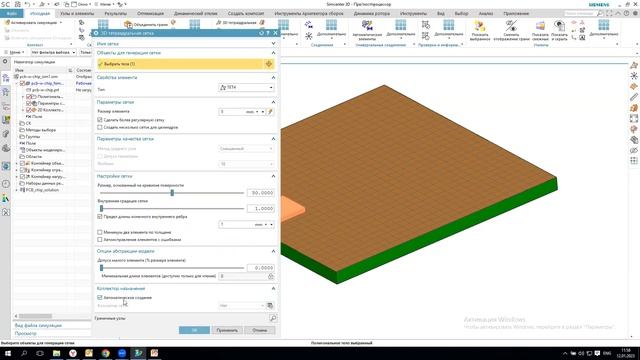Reset the 3D tetrahedral mesh dialog
The height and width of the screenshot is (360, 640).
(x=261, y=33)
